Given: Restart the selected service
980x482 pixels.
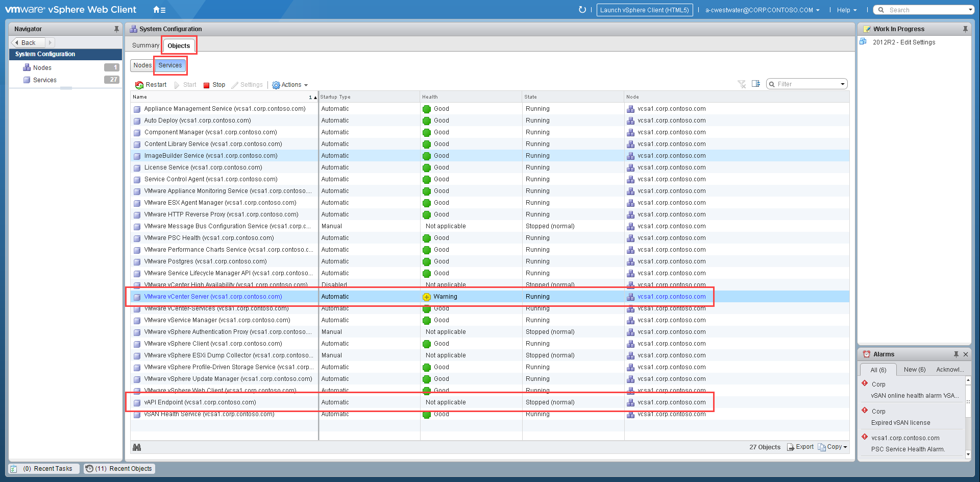Looking at the screenshot, I should tap(151, 85).
